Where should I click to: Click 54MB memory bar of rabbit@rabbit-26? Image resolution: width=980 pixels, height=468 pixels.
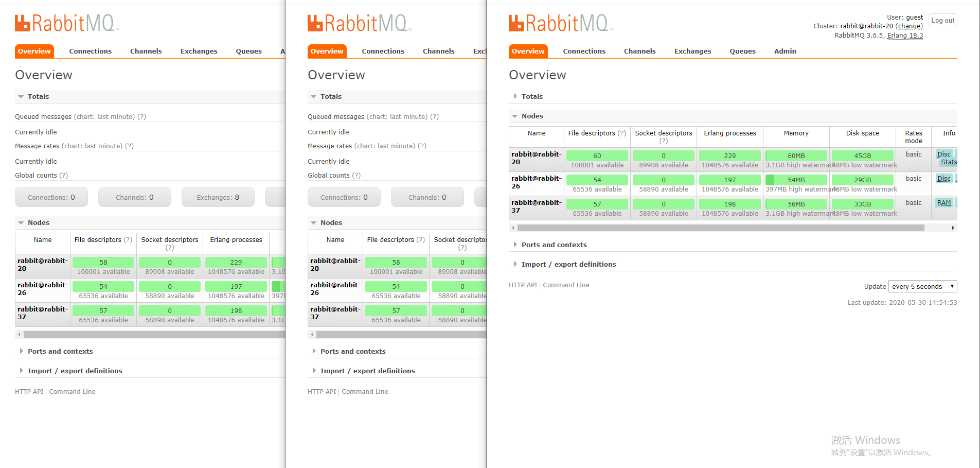pos(796,180)
